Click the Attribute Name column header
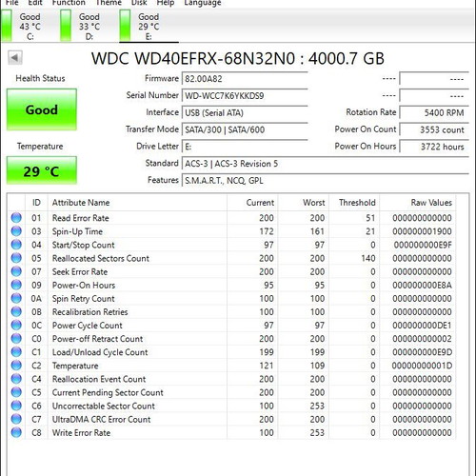The height and width of the screenshot is (476, 476). pos(137,203)
